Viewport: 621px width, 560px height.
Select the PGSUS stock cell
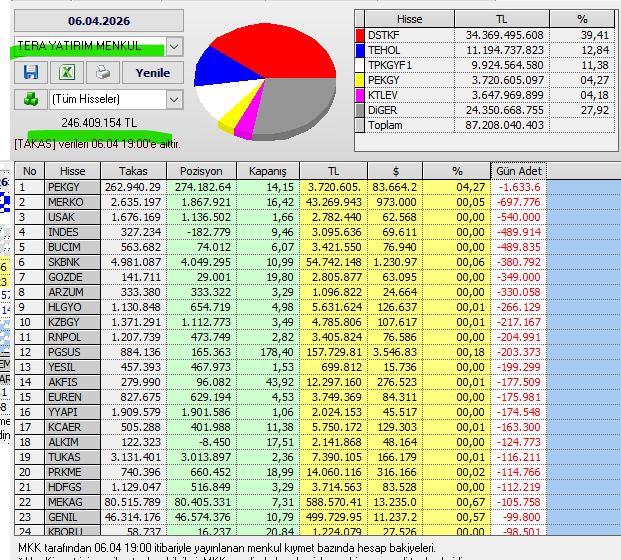[72, 353]
